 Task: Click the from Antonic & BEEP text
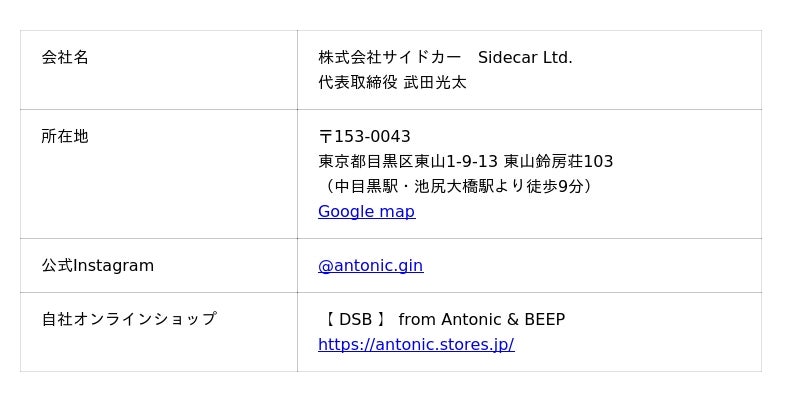coord(481,320)
